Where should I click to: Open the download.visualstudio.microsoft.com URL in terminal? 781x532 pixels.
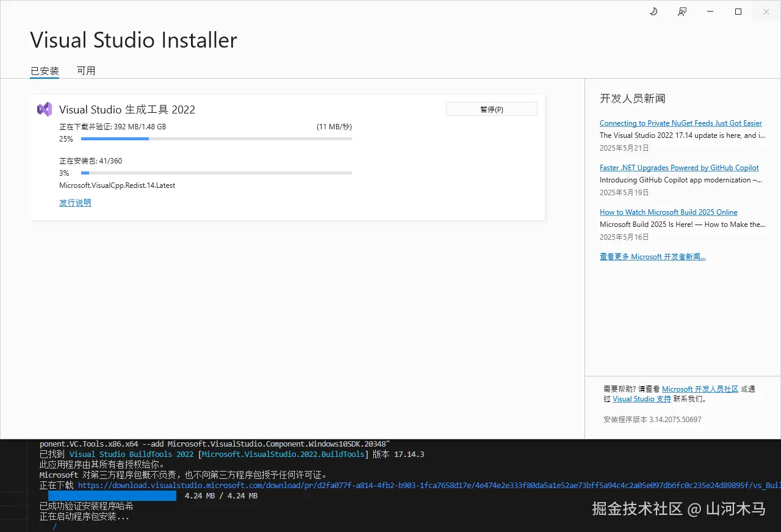[429, 486]
